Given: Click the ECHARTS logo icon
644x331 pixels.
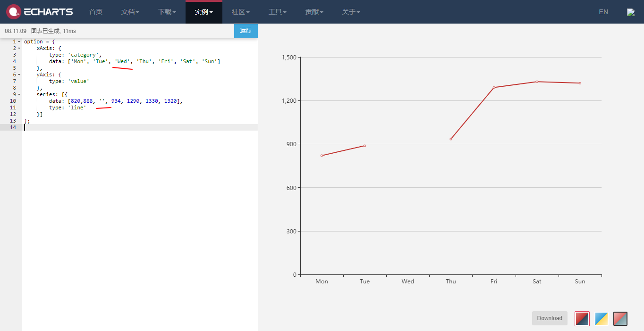Looking at the screenshot, I should [x=13, y=12].
